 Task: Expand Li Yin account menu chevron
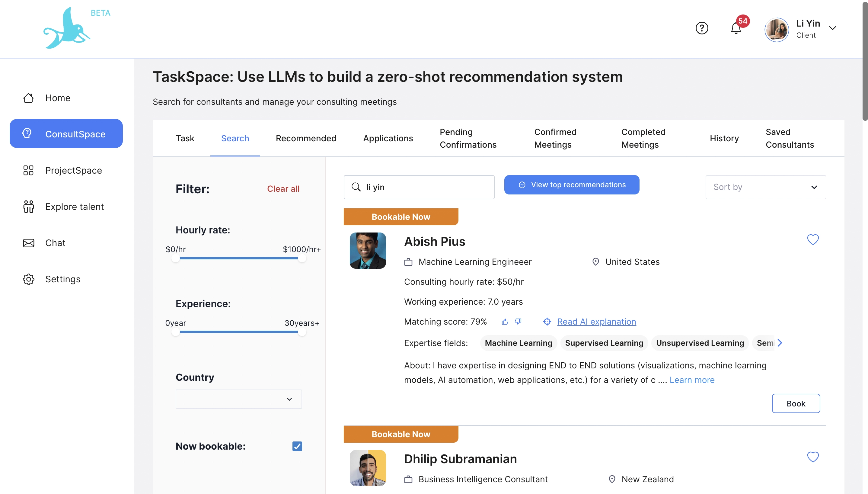(x=832, y=28)
